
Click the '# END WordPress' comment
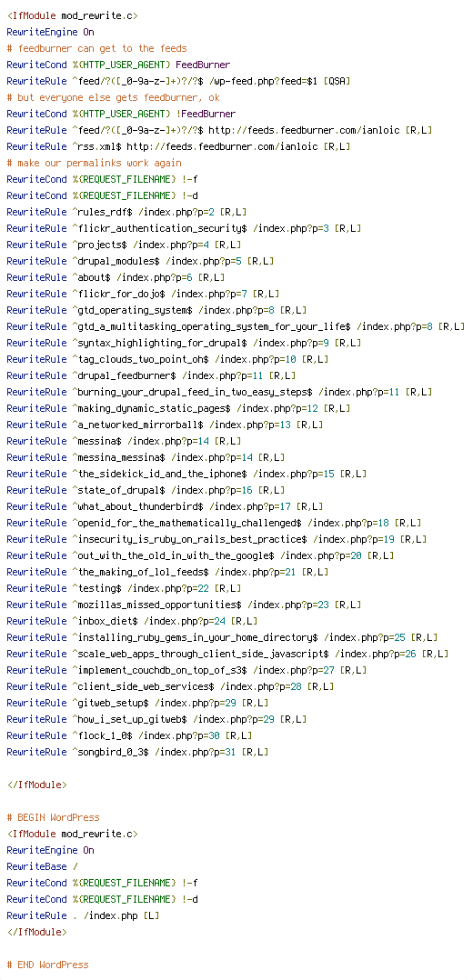click(x=48, y=965)
